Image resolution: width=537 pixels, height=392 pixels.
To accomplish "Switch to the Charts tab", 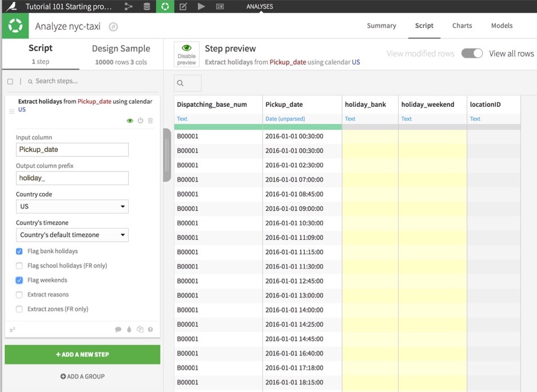I will point(462,26).
